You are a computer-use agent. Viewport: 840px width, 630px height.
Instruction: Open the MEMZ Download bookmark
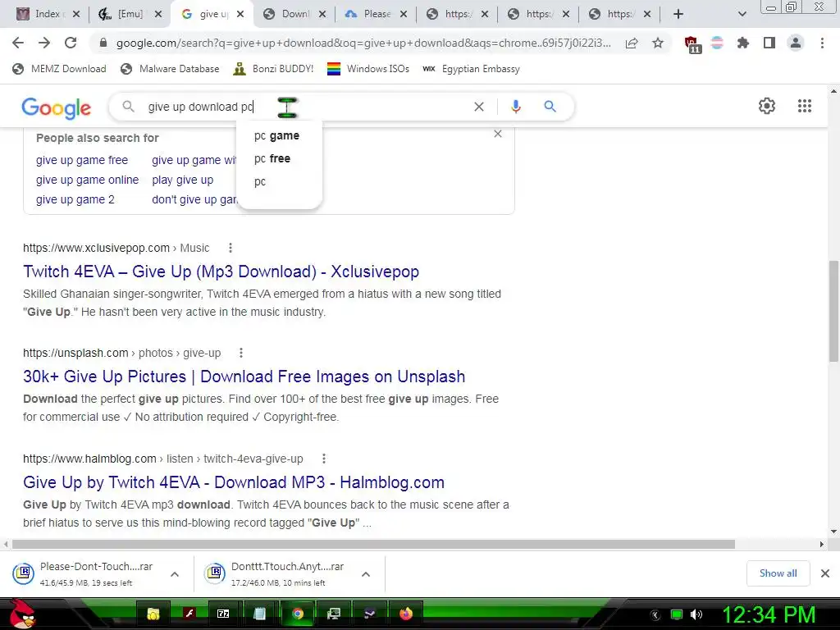coord(59,69)
